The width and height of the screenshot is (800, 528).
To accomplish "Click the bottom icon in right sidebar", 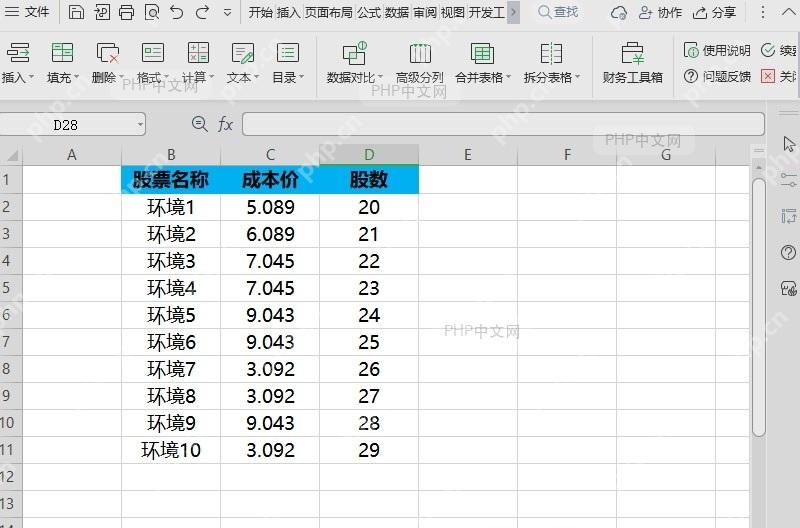I will coord(789,288).
